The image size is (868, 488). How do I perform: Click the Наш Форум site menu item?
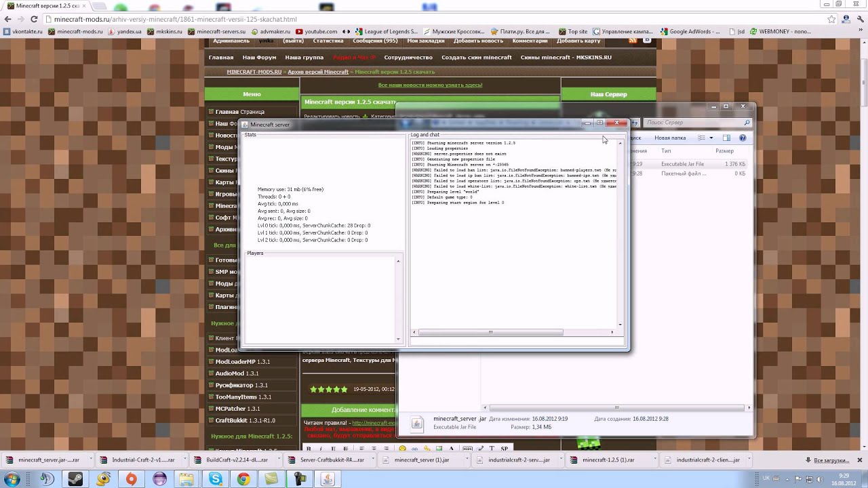[259, 58]
